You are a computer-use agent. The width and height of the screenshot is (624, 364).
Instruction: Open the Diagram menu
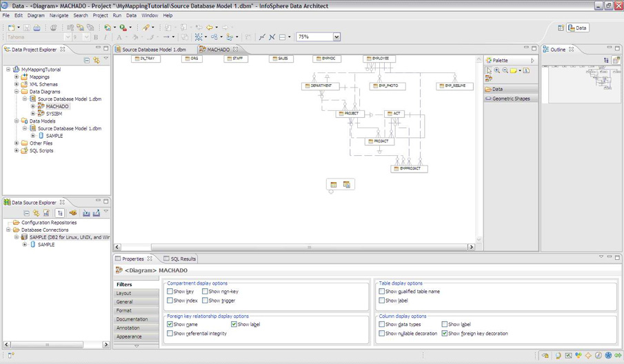[36, 16]
